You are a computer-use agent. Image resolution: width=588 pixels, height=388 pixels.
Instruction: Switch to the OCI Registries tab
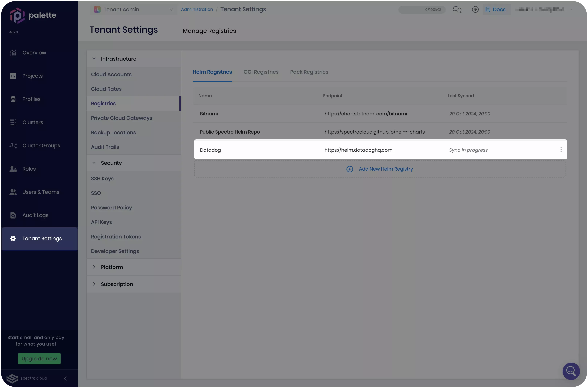pyautogui.click(x=261, y=72)
